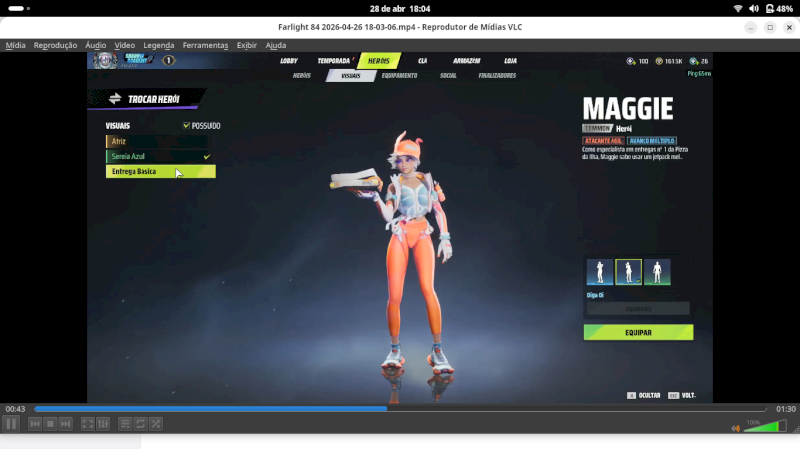
Task: Seek within the video progress bar
Action: coord(400,409)
